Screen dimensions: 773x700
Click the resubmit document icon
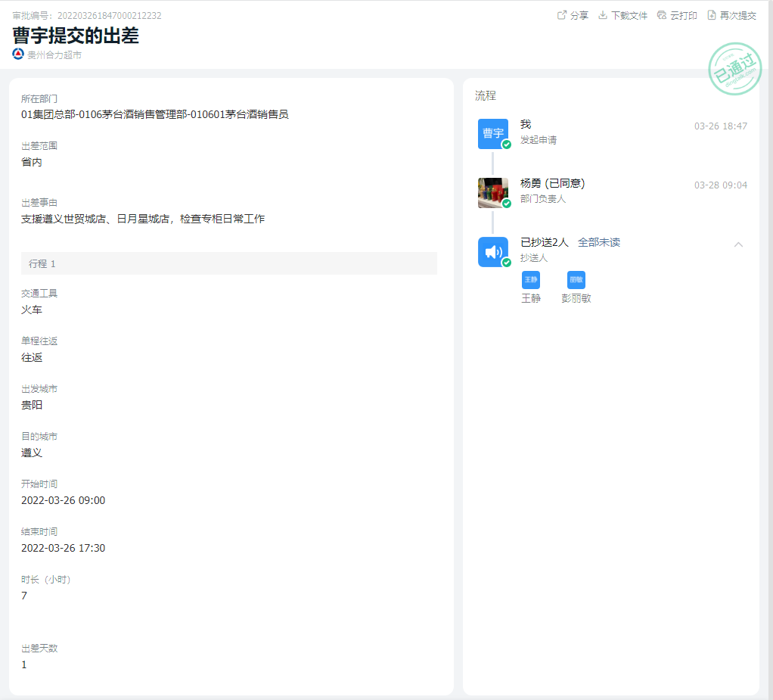point(712,15)
